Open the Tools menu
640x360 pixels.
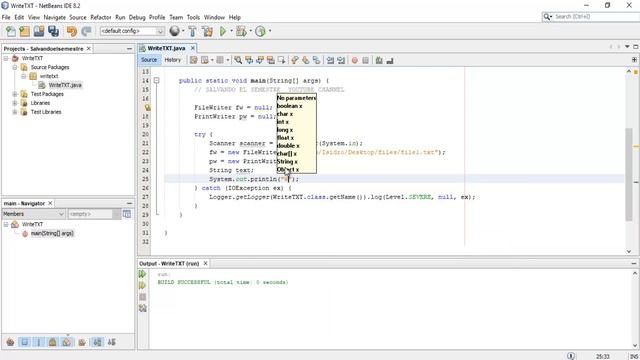point(193,17)
